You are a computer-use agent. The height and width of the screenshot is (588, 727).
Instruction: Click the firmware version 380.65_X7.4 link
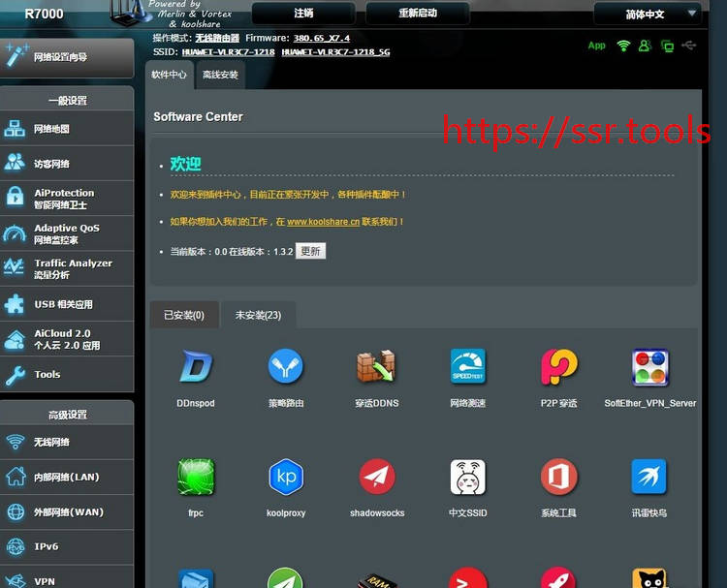pos(321,38)
